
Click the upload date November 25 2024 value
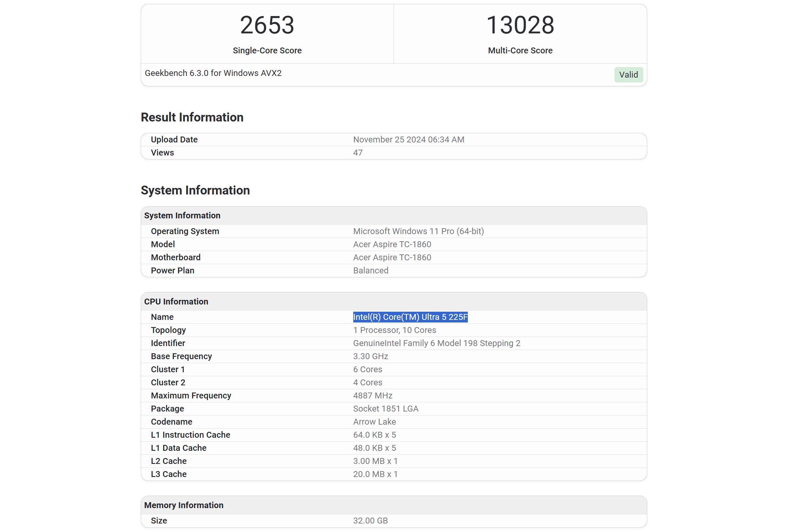[409, 140]
